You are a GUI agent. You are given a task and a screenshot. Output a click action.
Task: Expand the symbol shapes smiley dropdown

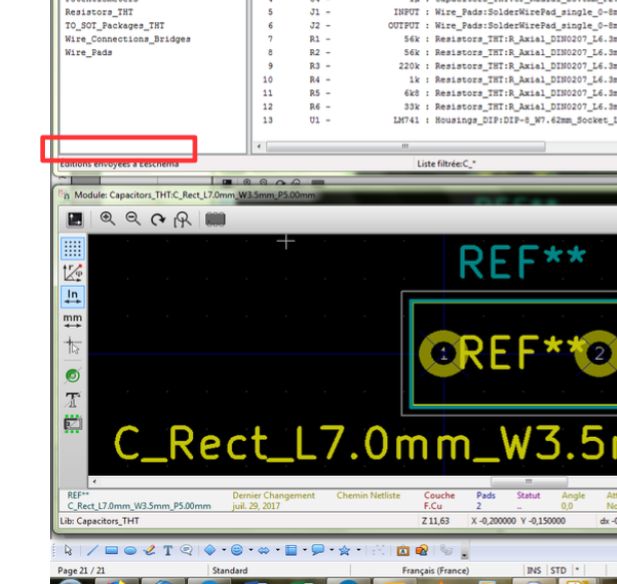click(x=252, y=550)
